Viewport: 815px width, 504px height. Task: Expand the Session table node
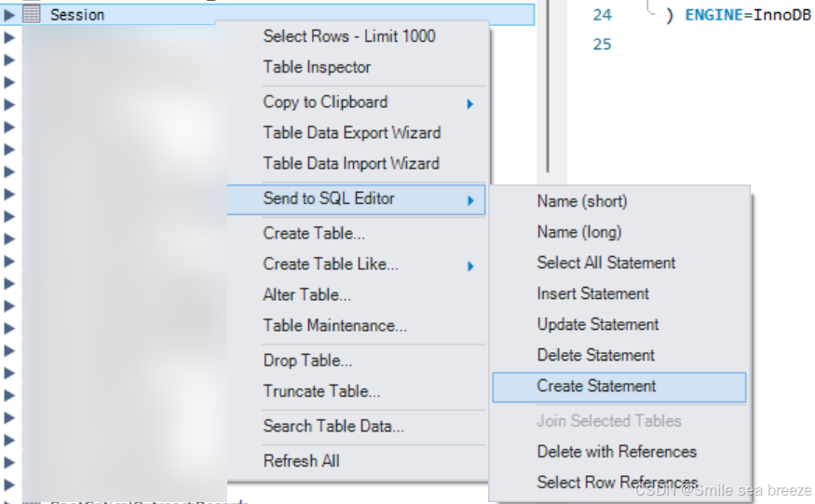click(x=8, y=15)
